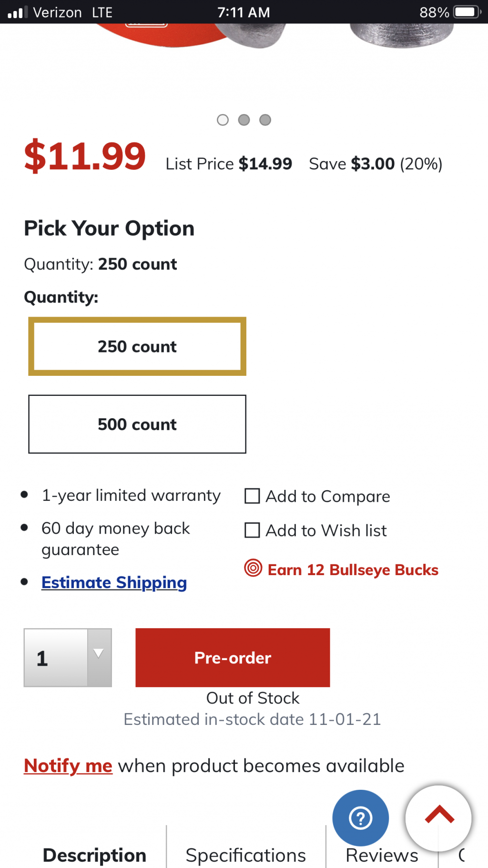This screenshot has height=868, width=488.
Task: Tap the battery indicator in status bar
Action: pos(467,12)
